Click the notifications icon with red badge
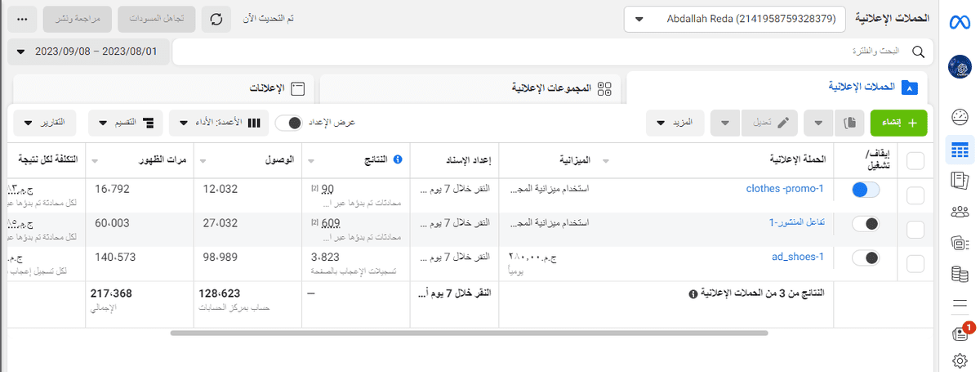 960,334
